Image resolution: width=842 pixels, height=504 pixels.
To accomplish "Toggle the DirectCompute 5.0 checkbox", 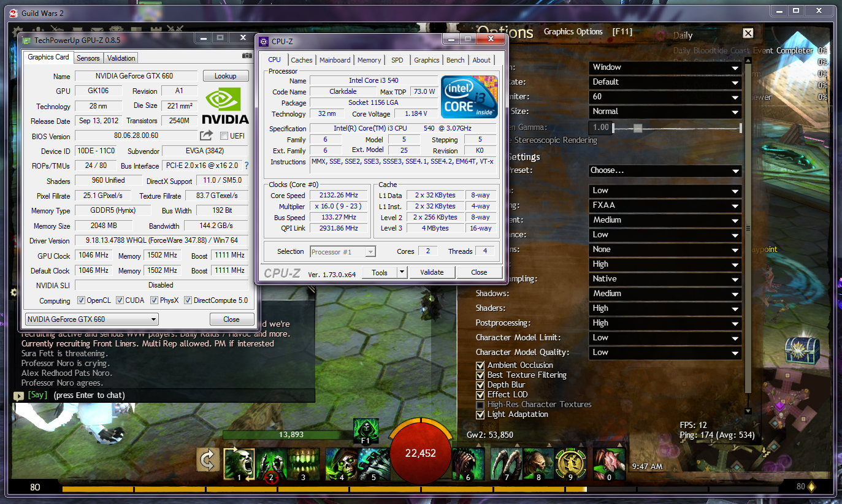I will pos(188,300).
